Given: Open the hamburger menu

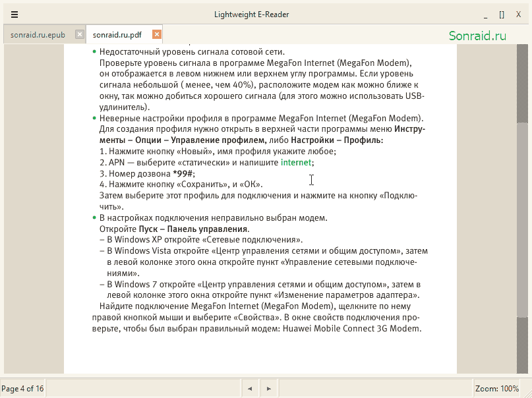Looking at the screenshot, I should [x=15, y=14].
